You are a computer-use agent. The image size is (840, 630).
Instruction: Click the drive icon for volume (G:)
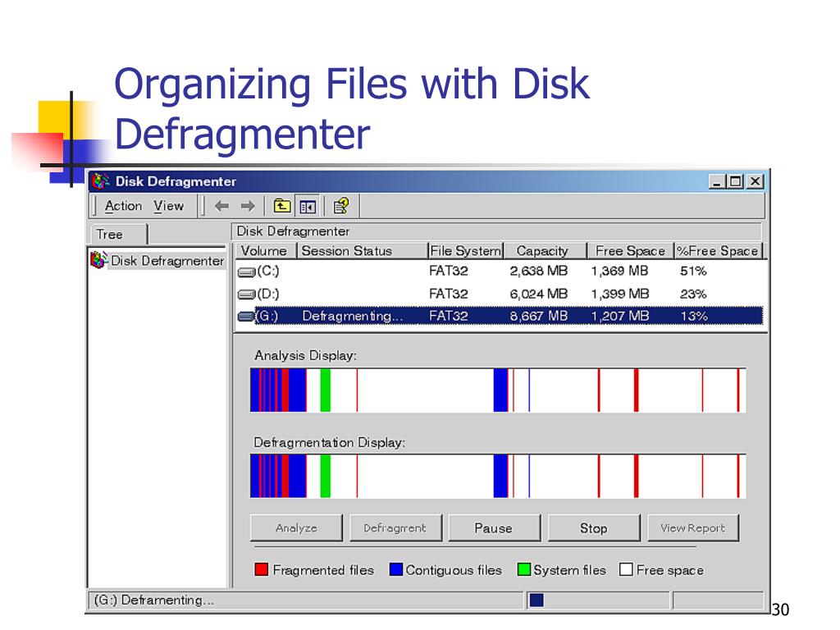coord(246,316)
